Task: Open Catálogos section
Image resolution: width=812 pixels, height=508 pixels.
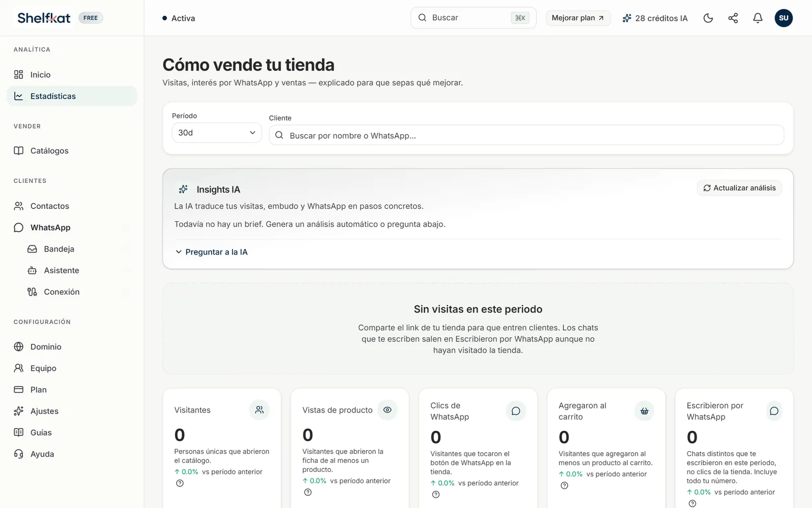Action: (72, 151)
